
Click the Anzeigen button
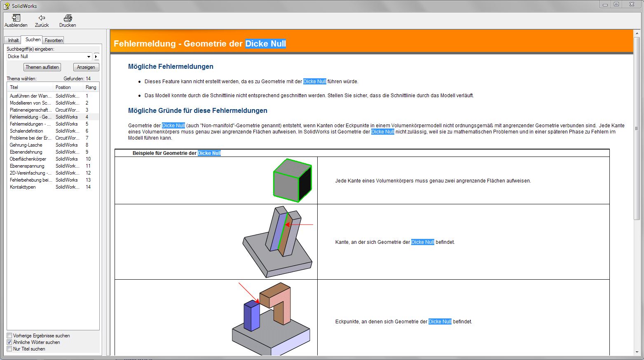86,67
